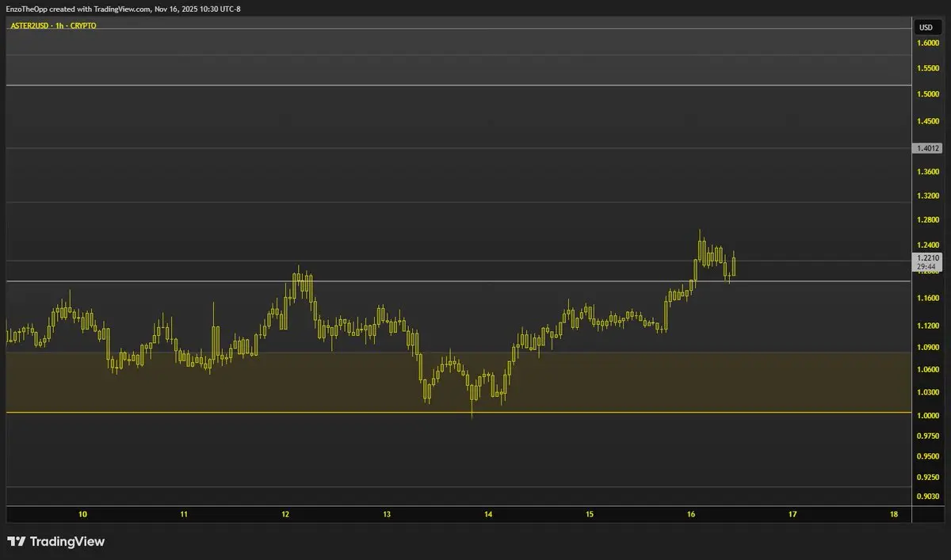Click the 1.4500 price scale label
The image size is (951, 560).
tap(928, 121)
